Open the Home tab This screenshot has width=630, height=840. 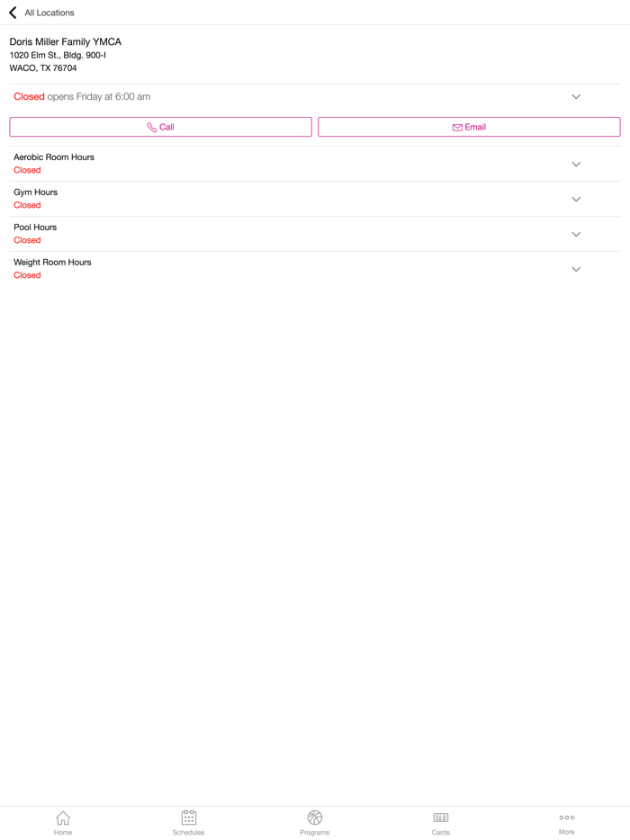point(63,823)
